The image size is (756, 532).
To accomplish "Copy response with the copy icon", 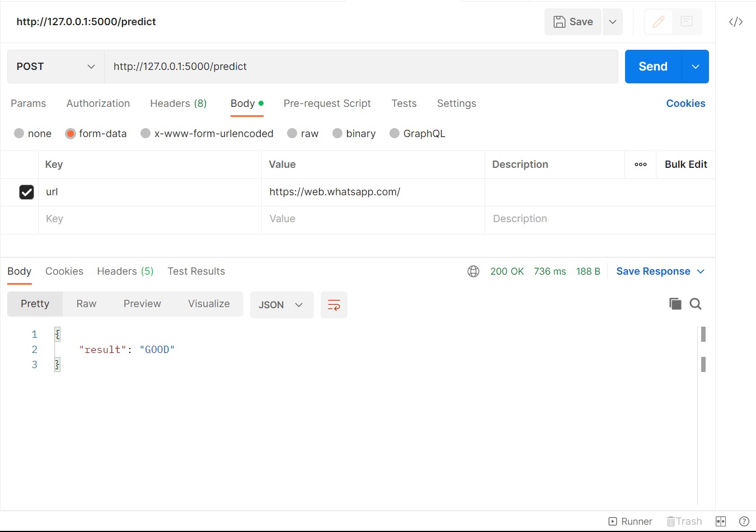I will tap(675, 304).
